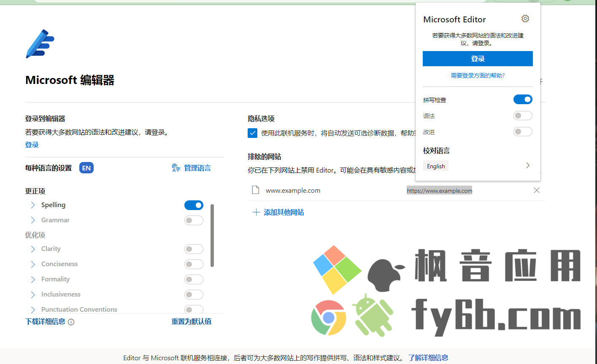Click the Inclusiveness label
The image size is (597, 364).
(61, 294)
